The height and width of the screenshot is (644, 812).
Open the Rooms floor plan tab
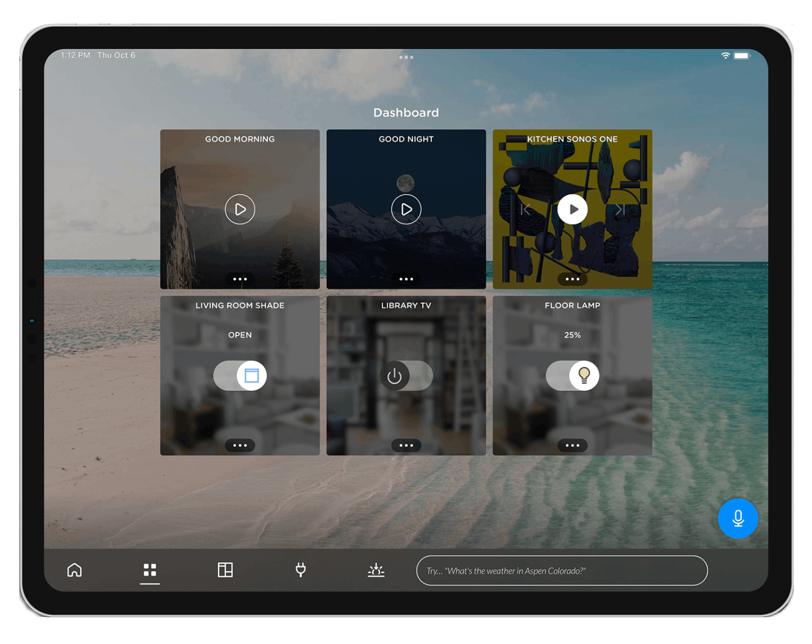pos(225,570)
